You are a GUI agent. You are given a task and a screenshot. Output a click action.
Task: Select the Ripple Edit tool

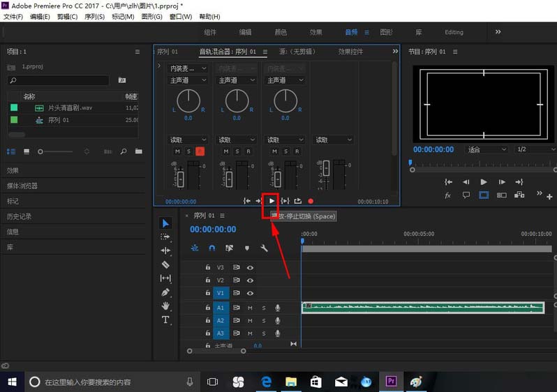point(165,250)
